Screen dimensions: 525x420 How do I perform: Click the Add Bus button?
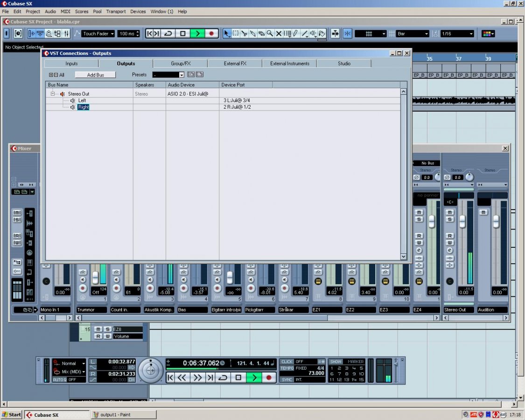point(95,75)
